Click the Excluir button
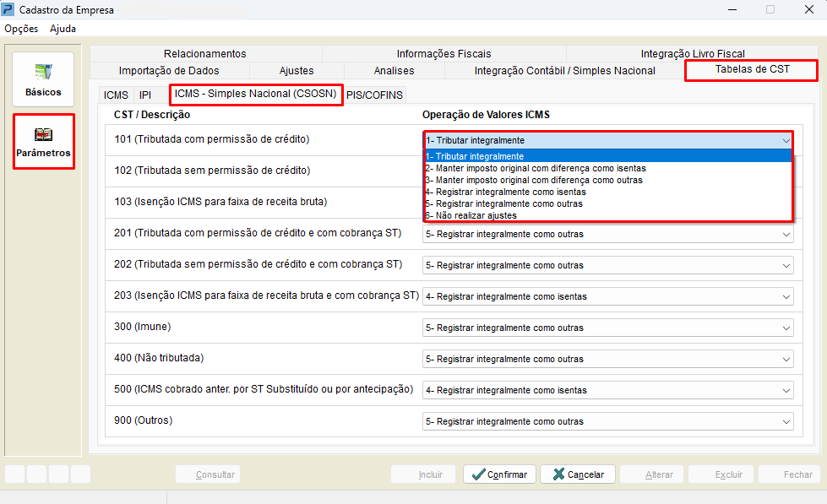The width and height of the screenshot is (827, 504). (721, 474)
